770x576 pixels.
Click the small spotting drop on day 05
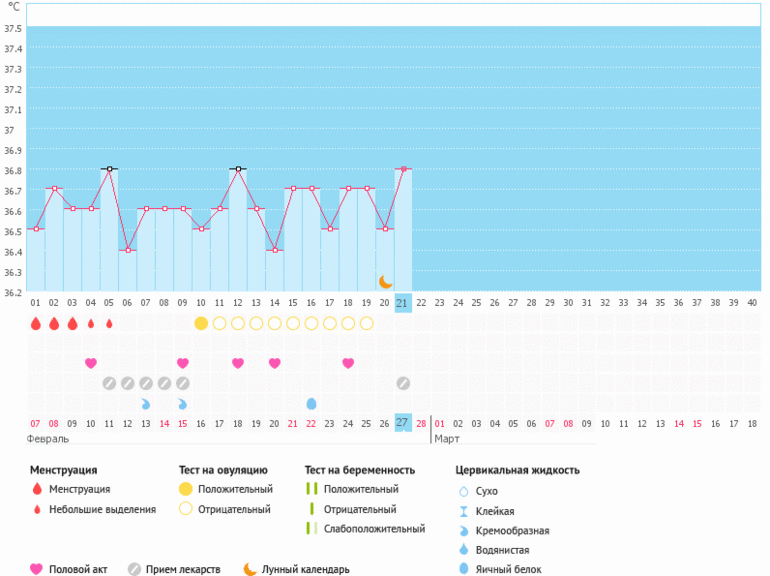pos(109,324)
